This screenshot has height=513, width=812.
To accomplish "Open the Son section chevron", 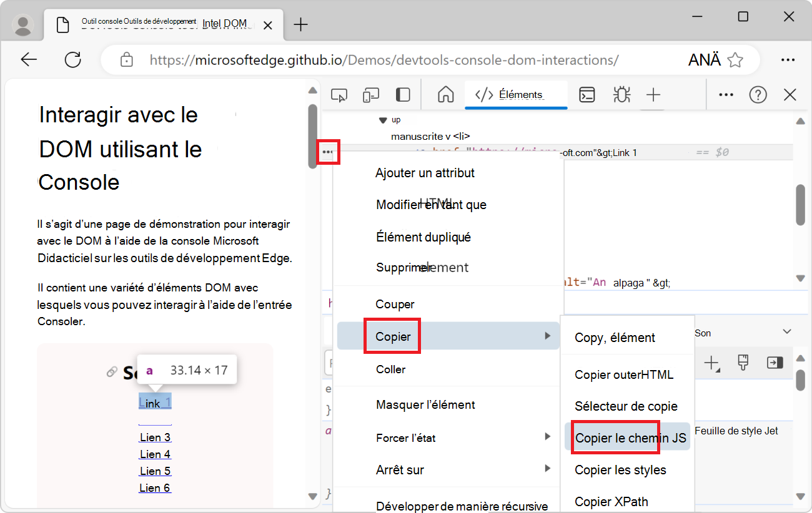I will pyautogui.click(x=785, y=333).
